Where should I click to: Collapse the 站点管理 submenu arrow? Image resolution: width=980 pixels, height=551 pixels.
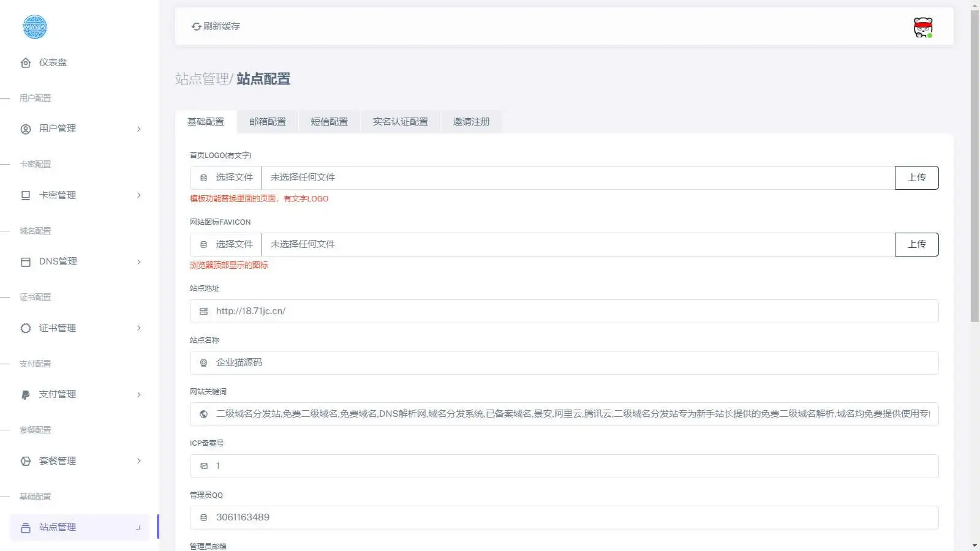click(x=139, y=528)
